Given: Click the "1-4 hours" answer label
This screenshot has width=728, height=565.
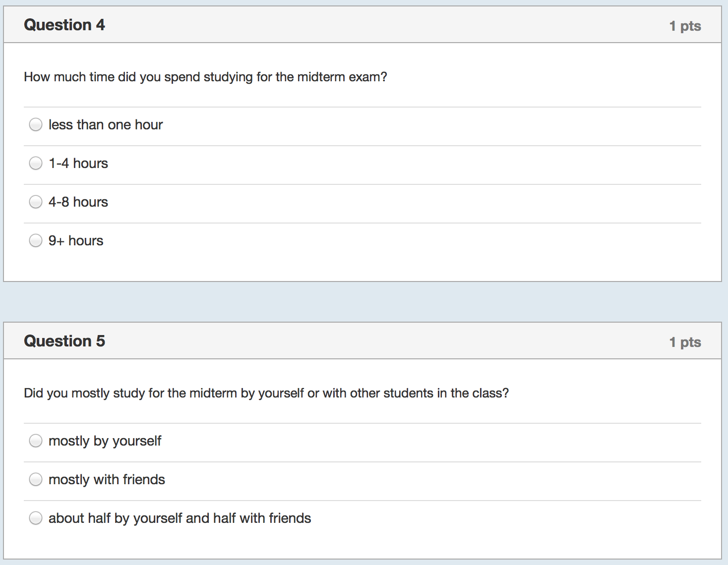Looking at the screenshot, I should coord(78,164).
